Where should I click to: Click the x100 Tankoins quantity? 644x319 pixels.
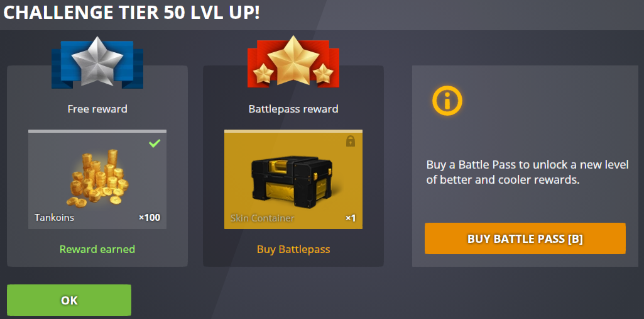[x=150, y=218]
